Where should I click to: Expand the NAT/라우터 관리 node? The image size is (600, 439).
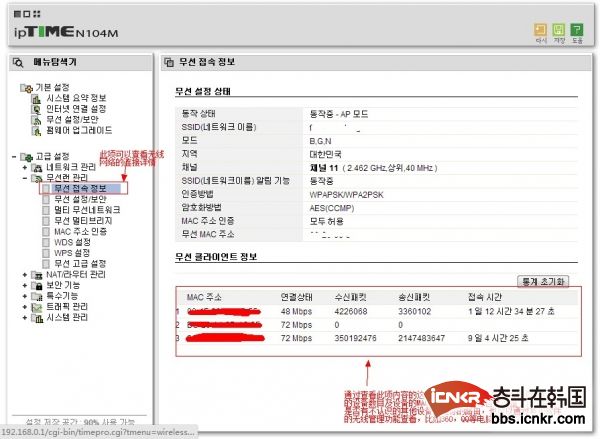click(25, 275)
